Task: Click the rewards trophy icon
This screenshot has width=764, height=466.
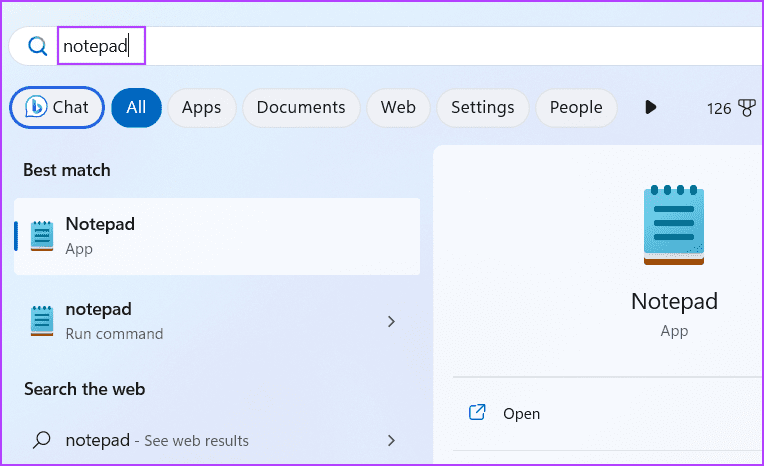Action: (747, 108)
